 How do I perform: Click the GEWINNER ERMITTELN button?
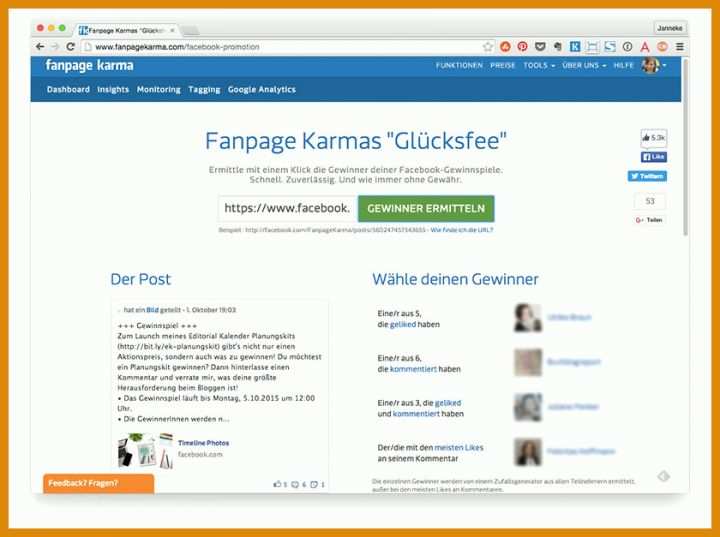click(426, 209)
